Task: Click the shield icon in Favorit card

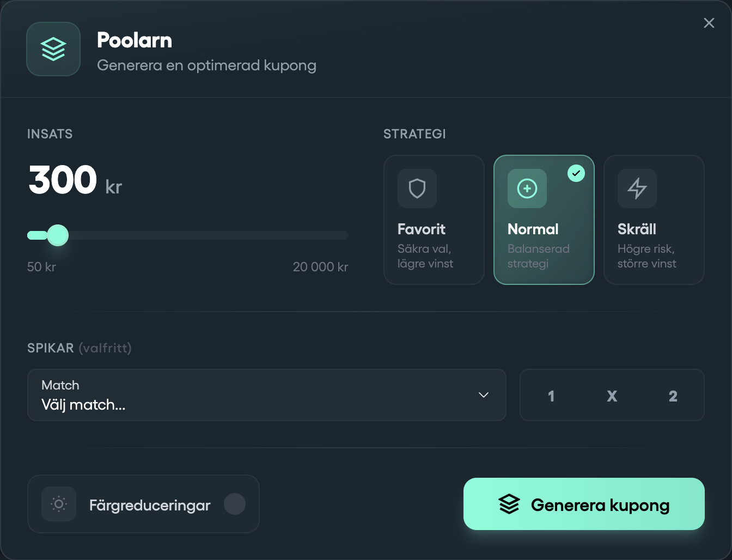Action: point(417,188)
